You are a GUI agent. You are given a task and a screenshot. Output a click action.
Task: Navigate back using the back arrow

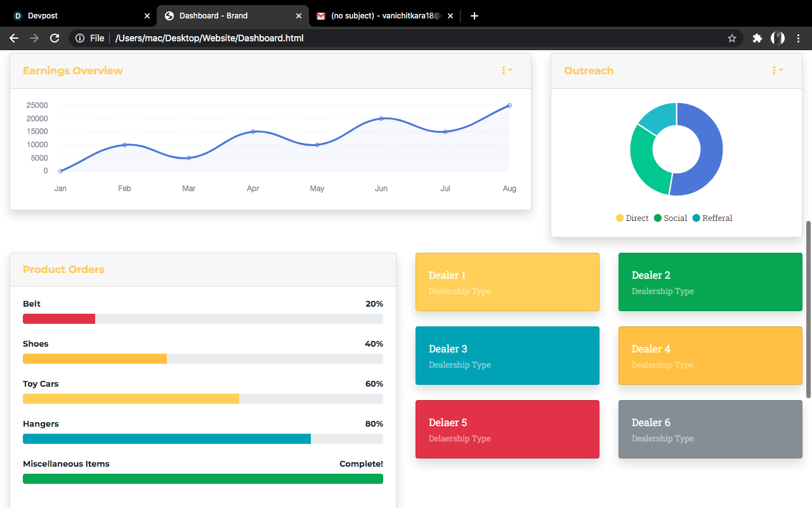tap(13, 37)
